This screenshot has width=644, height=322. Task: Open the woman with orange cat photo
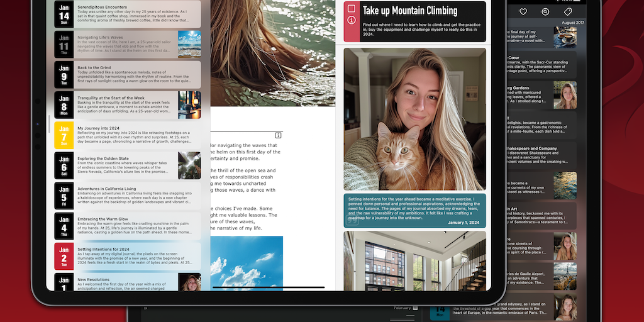[415, 119]
